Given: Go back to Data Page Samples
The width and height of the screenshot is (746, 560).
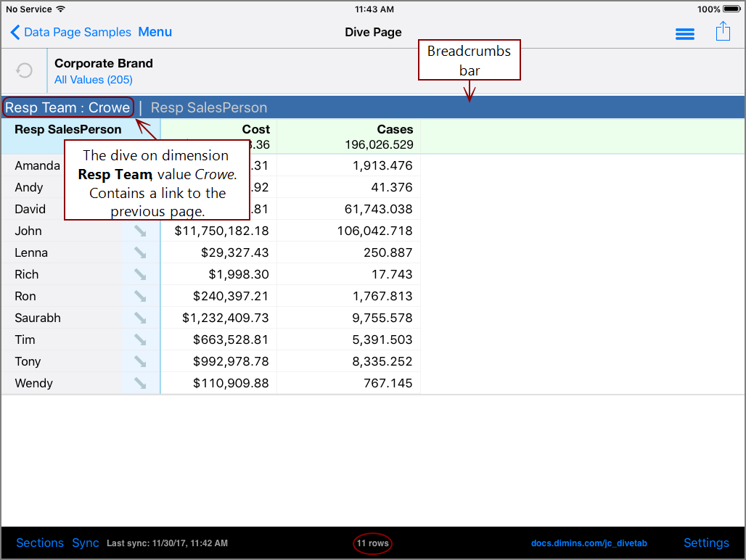Looking at the screenshot, I should 70,33.
